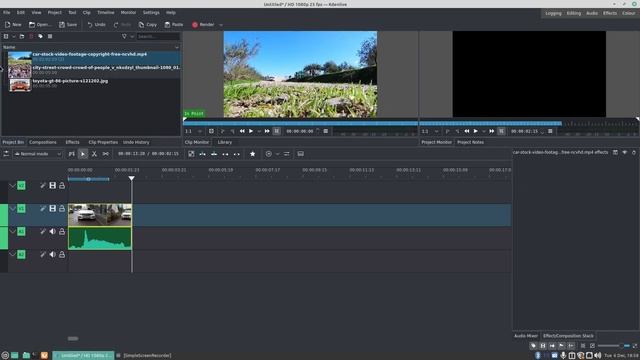Click the Clip Monitor set zone in icon

click(222, 131)
